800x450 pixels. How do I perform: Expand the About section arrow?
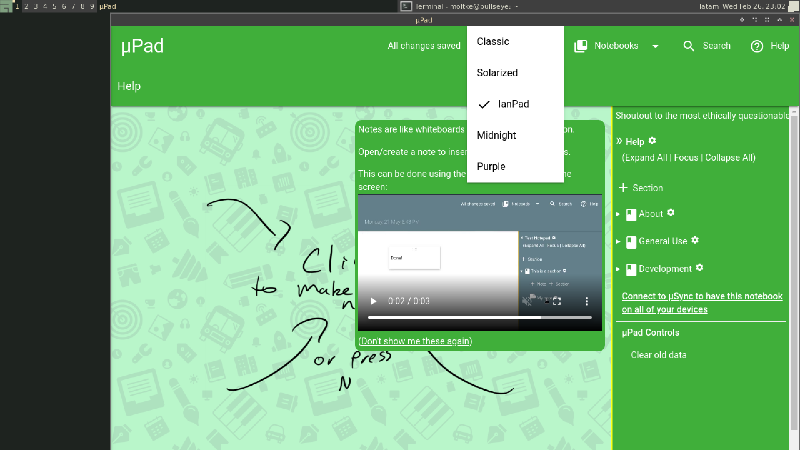pyautogui.click(x=618, y=214)
